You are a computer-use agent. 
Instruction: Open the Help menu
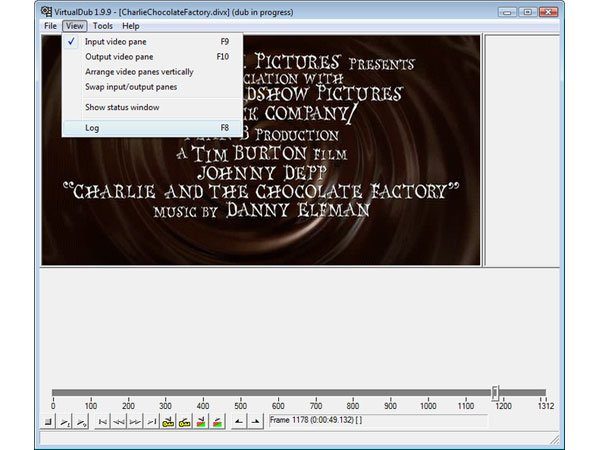coord(130,26)
